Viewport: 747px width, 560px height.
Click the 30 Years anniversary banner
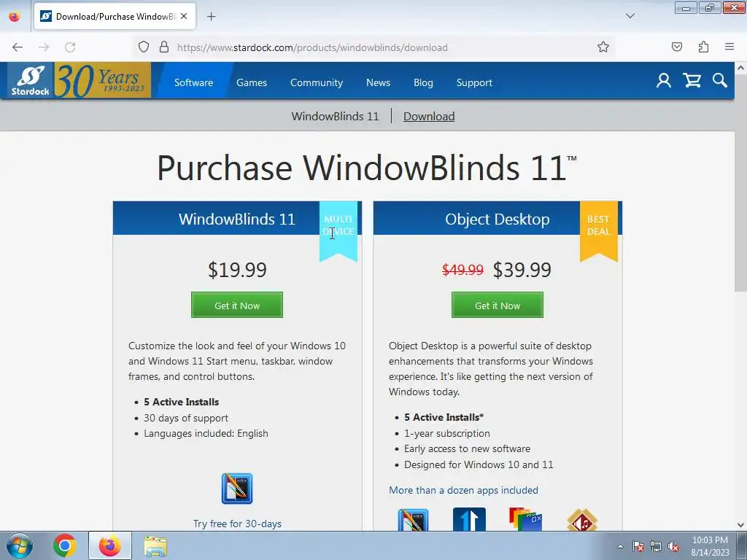pyautogui.click(x=102, y=80)
